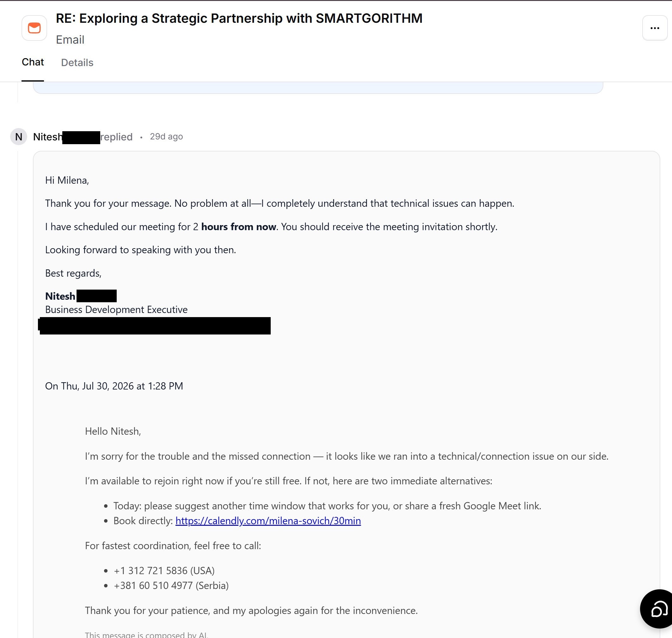Click the orange email envelope icon
The height and width of the screenshot is (638, 672).
(x=34, y=28)
